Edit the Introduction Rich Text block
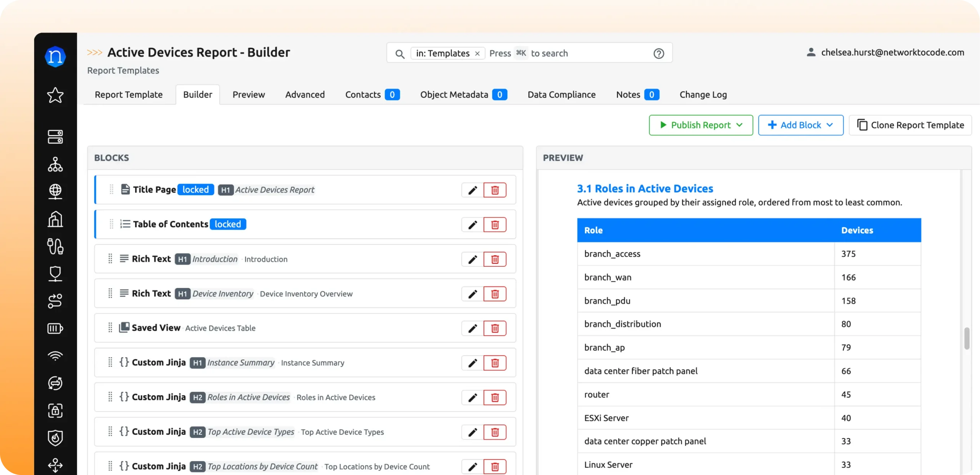 pyautogui.click(x=472, y=260)
